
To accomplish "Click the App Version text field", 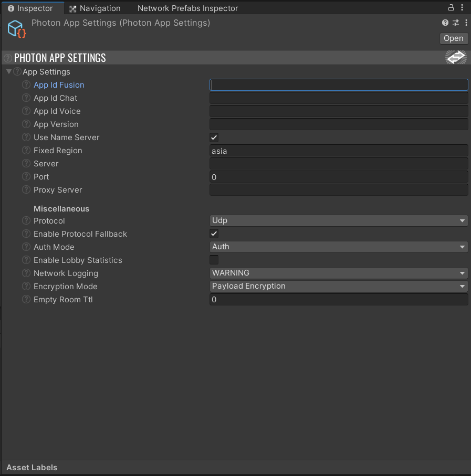I will point(339,124).
